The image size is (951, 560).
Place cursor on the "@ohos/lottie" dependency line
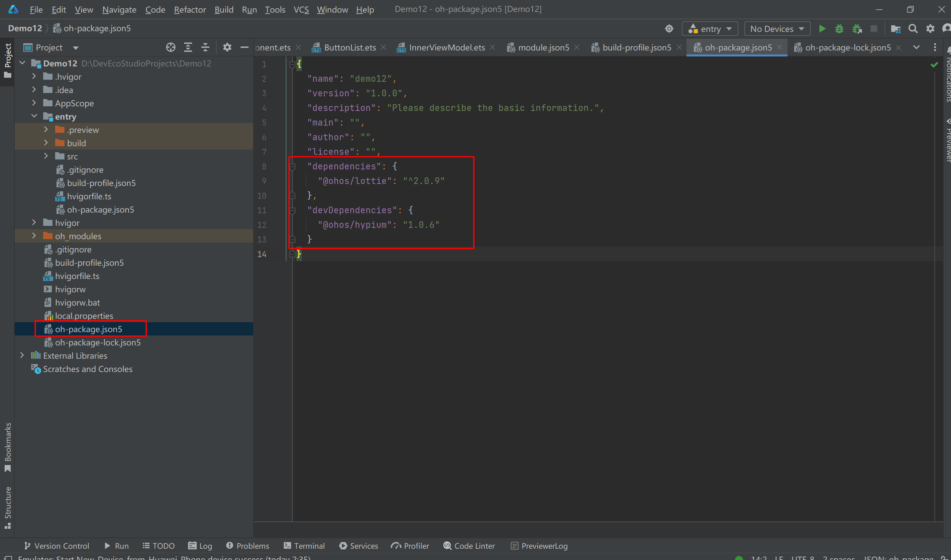click(381, 181)
